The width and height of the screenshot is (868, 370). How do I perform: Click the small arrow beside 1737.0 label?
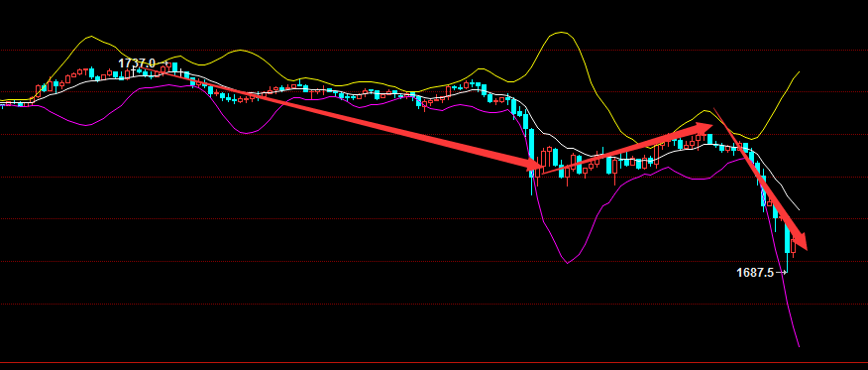(163, 63)
